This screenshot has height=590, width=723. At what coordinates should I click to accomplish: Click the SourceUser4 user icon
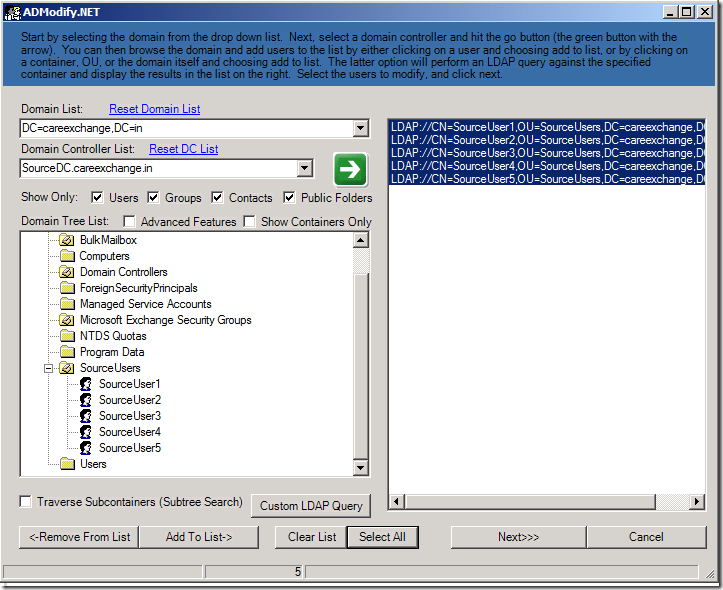pyautogui.click(x=86, y=432)
